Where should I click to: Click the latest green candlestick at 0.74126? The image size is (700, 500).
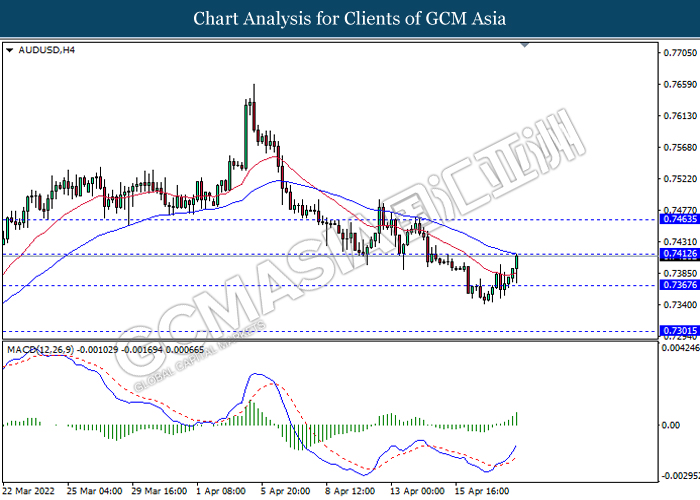pyautogui.click(x=517, y=262)
